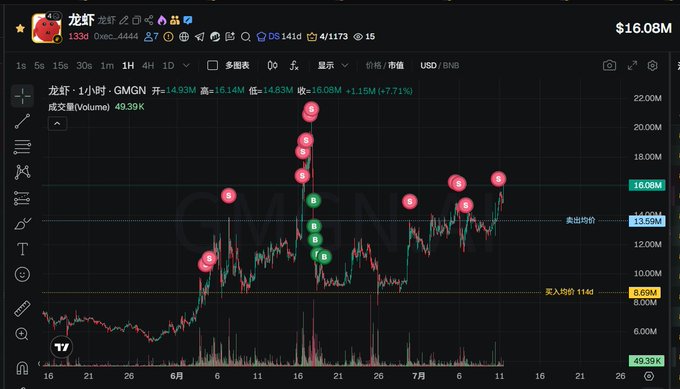Select the 15s timeframe

60,65
